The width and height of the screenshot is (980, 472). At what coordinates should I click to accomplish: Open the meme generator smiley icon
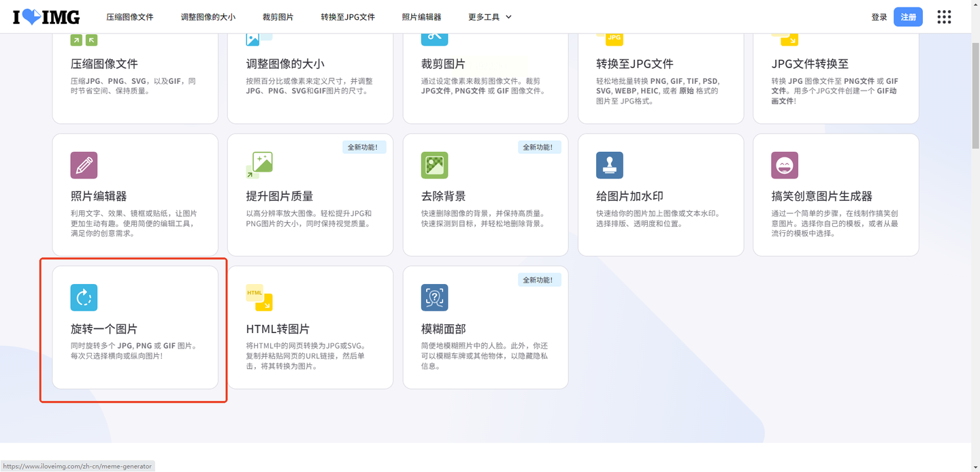[784, 166]
